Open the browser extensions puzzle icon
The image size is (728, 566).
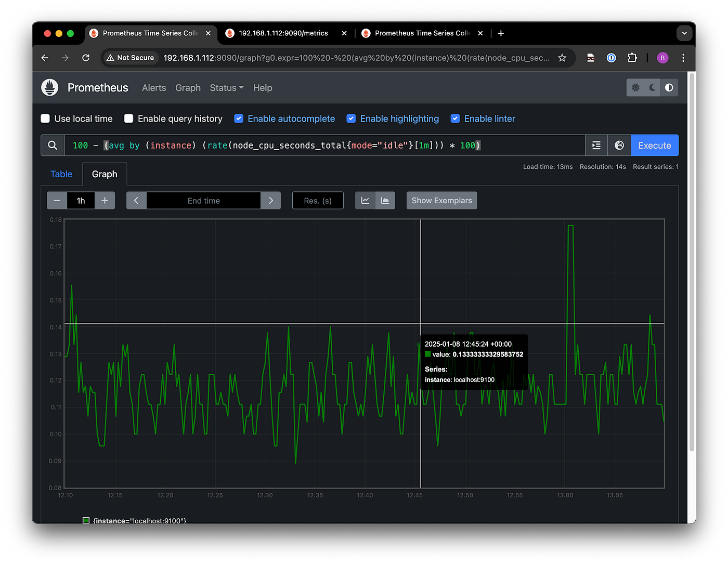click(x=632, y=58)
